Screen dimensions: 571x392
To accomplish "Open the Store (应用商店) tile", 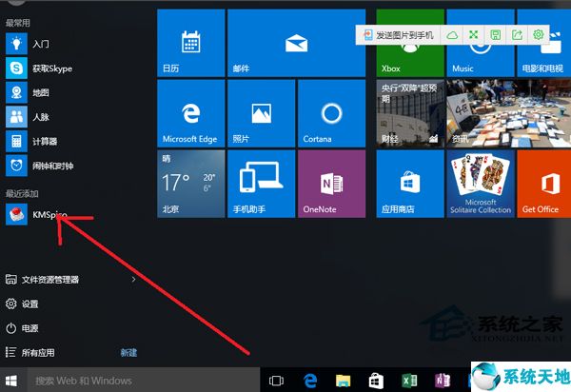I will [410, 184].
